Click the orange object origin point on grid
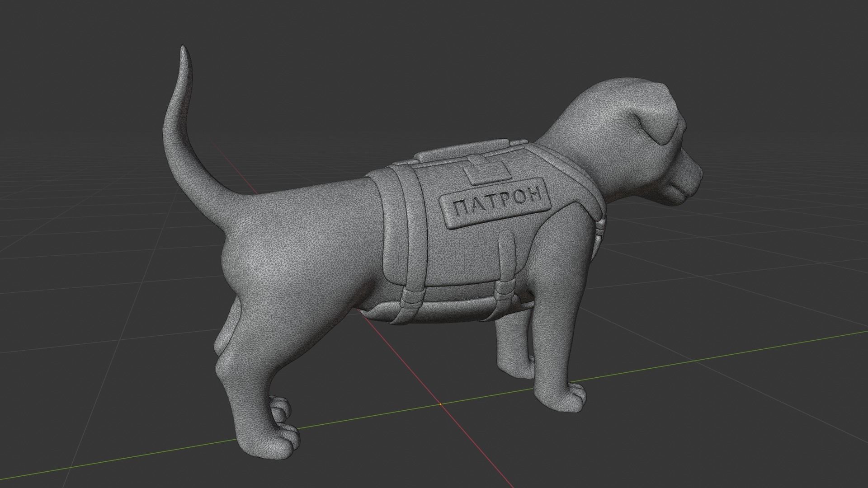Image resolution: width=868 pixels, height=488 pixels. click(x=441, y=404)
